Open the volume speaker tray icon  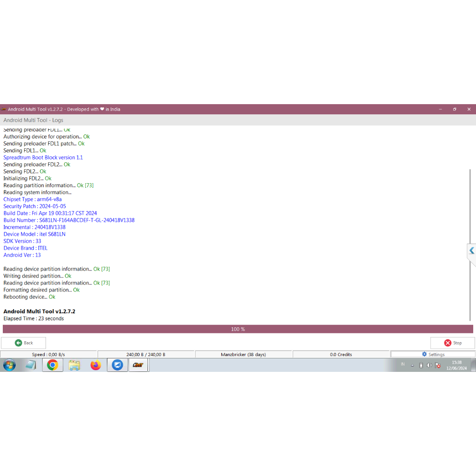click(429, 365)
